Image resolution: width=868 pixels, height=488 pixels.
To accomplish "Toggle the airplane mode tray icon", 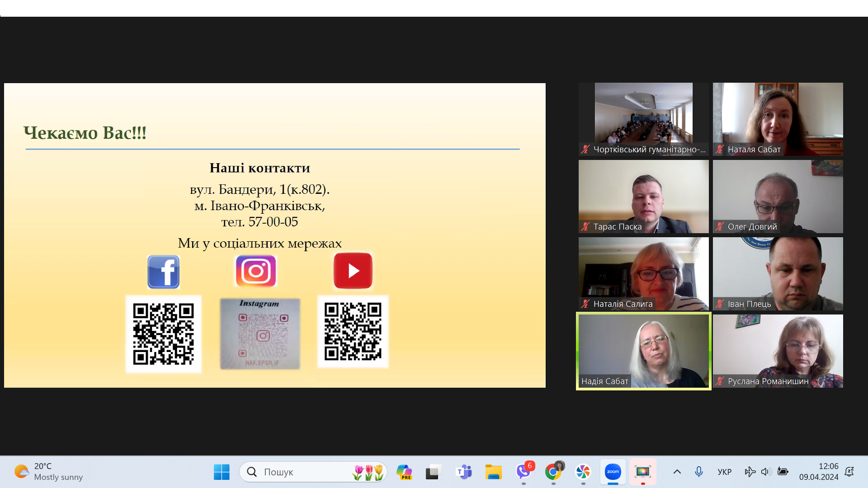I will coord(750,472).
